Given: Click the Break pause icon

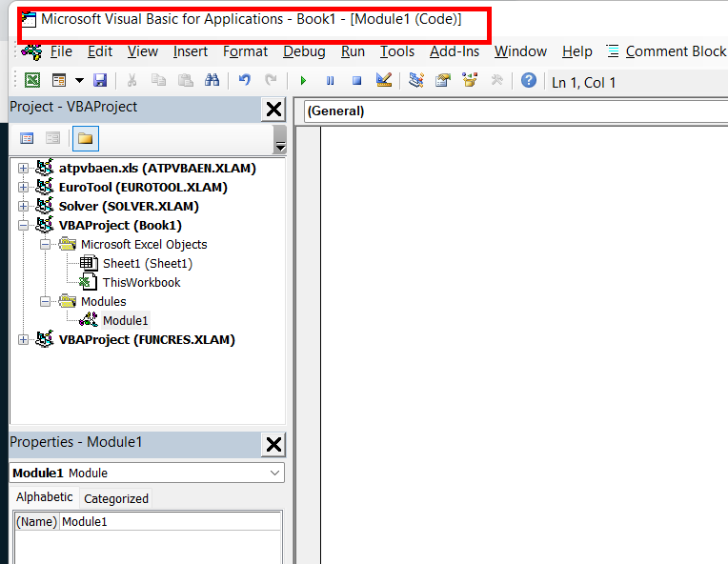Looking at the screenshot, I should point(330,81).
